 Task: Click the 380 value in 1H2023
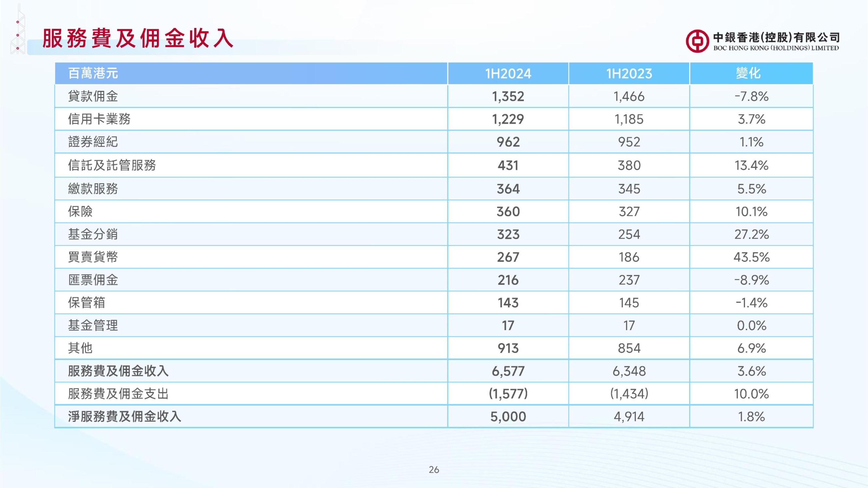coord(629,165)
